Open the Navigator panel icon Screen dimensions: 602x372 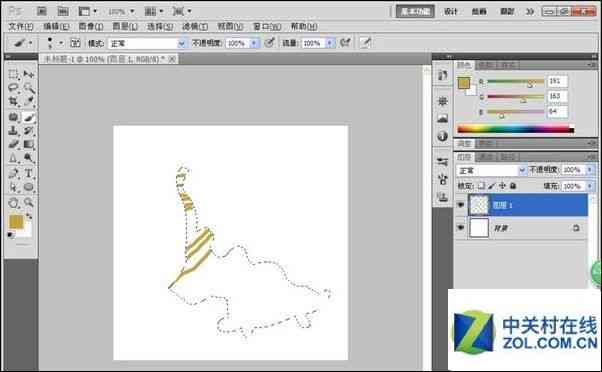(x=443, y=101)
